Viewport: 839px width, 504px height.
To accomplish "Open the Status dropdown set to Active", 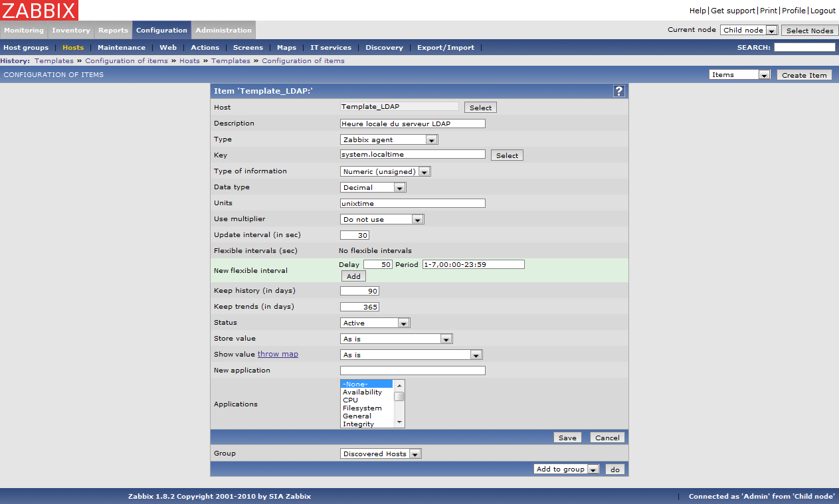I will pyautogui.click(x=375, y=323).
